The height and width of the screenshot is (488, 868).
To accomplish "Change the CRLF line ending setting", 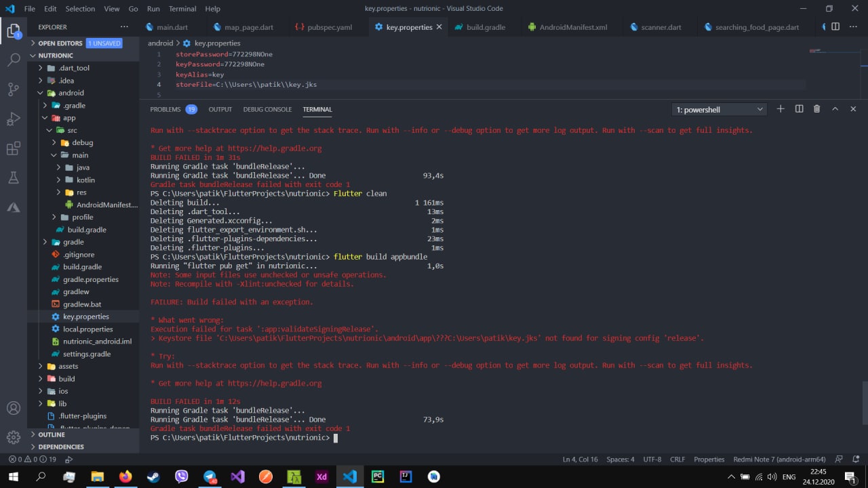I will coord(677,460).
